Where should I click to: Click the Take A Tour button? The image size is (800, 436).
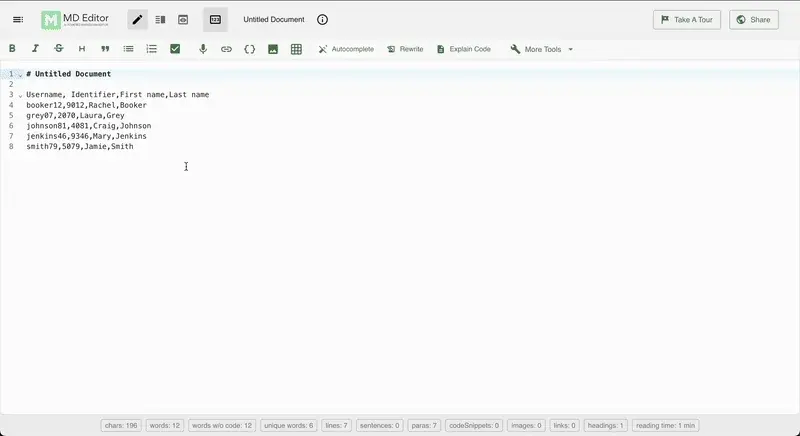tap(687, 20)
